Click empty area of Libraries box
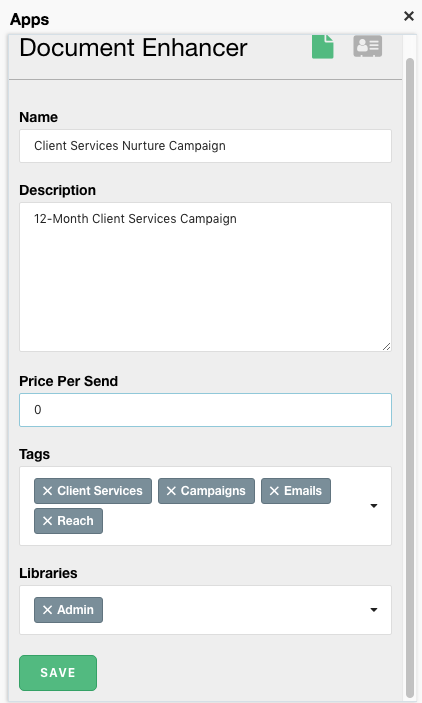 [233, 610]
